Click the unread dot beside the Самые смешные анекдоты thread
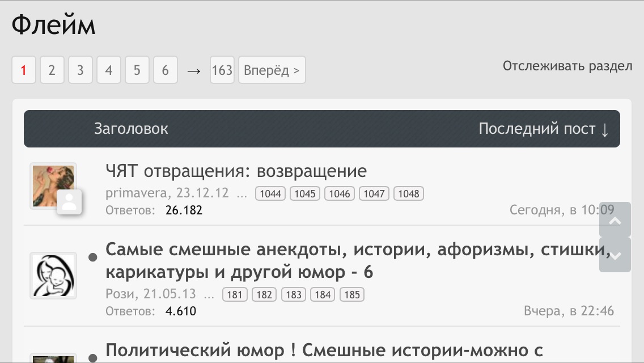The image size is (644, 363). (93, 258)
